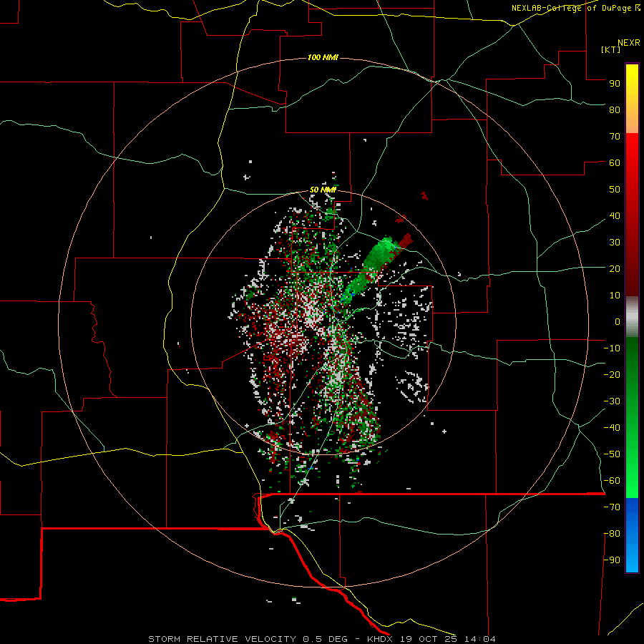Screen dimensions: 644x644
Task: Click the -70 value on velocity scale
Action: 612,507
